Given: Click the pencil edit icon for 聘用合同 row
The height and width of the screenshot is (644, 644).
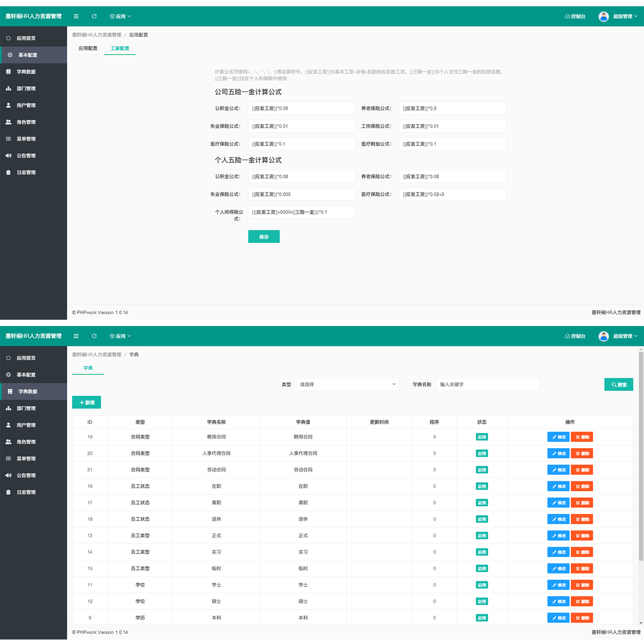Looking at the screenshot, I should (x=554, y=437).
